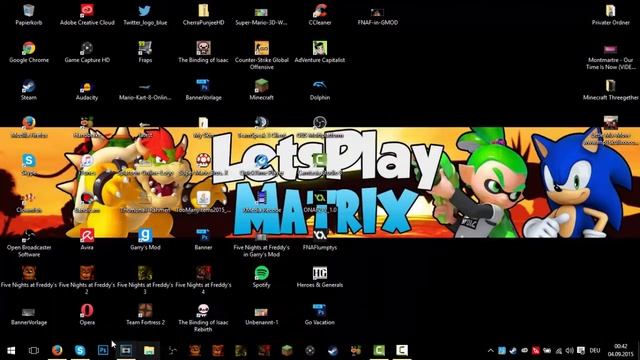Open the volume control in system tray
This screenshot has height=360, width=640.
tap(569, 350)
